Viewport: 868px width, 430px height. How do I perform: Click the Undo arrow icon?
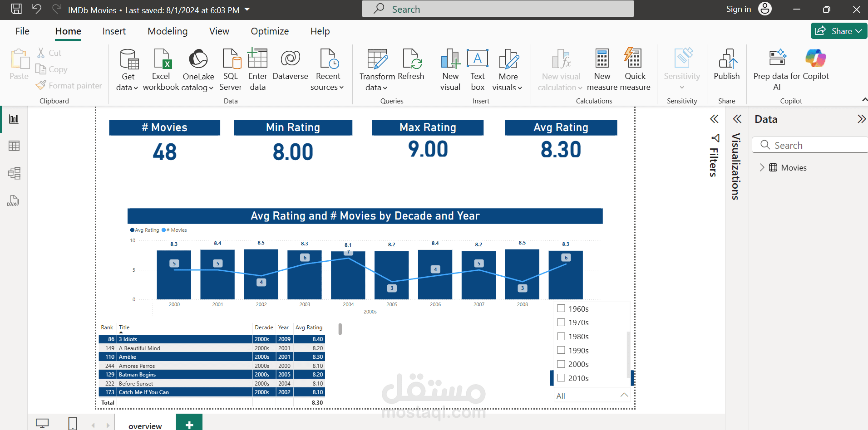tap(37, 9)
